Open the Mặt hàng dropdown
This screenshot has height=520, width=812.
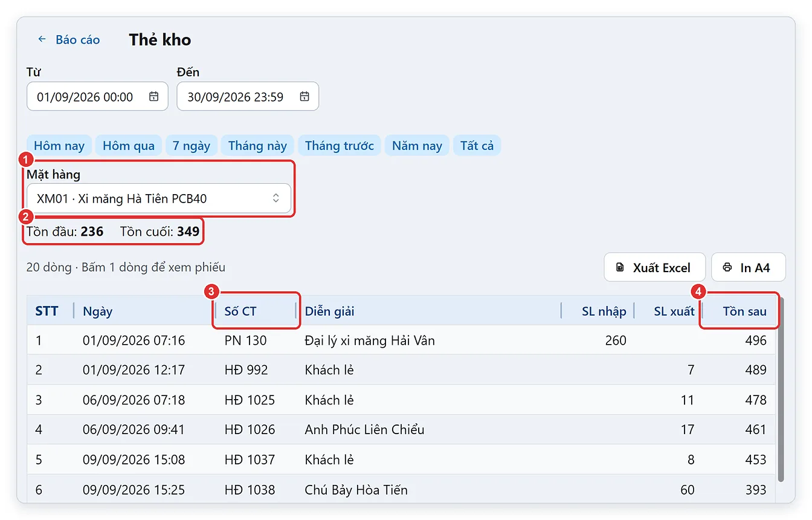tap(159, 198)
